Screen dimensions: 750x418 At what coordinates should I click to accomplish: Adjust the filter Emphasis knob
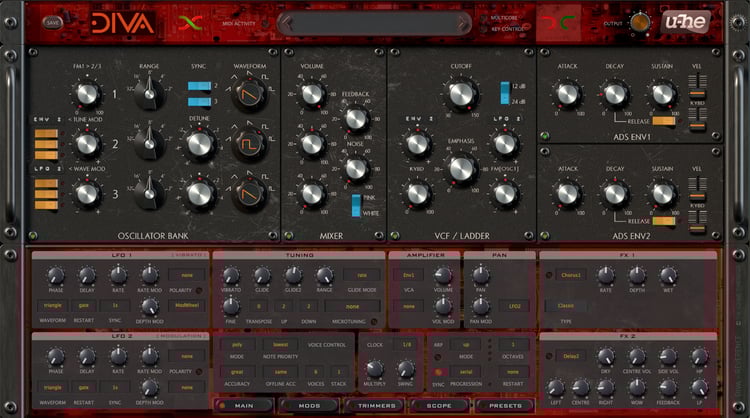pos(461,169)
